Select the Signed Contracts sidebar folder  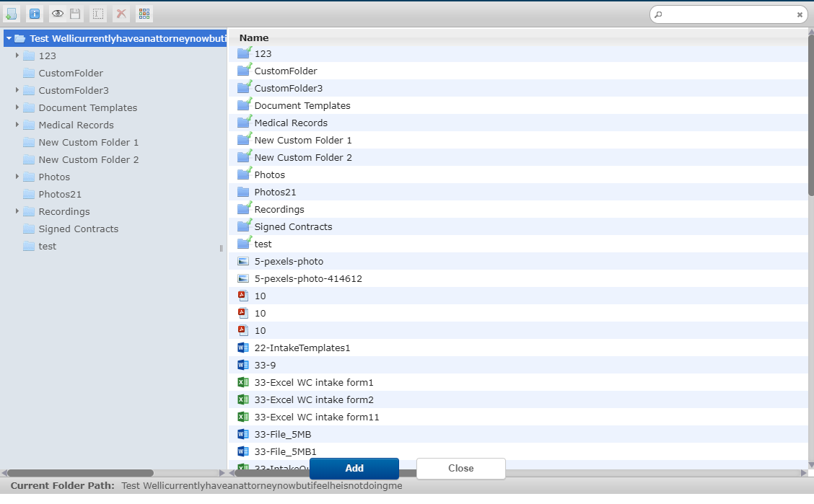click(x=78, y=229)
